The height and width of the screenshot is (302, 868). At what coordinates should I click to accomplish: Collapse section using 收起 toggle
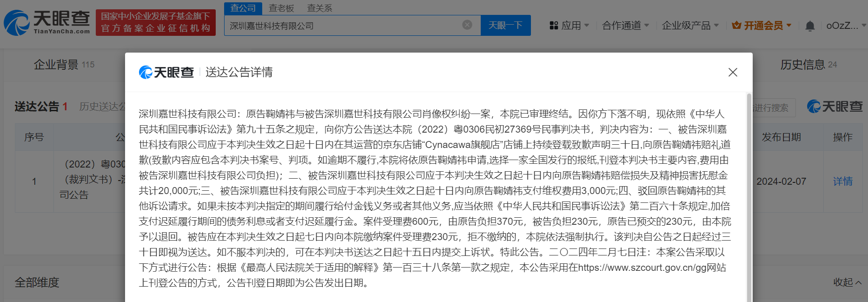point(847,282)
